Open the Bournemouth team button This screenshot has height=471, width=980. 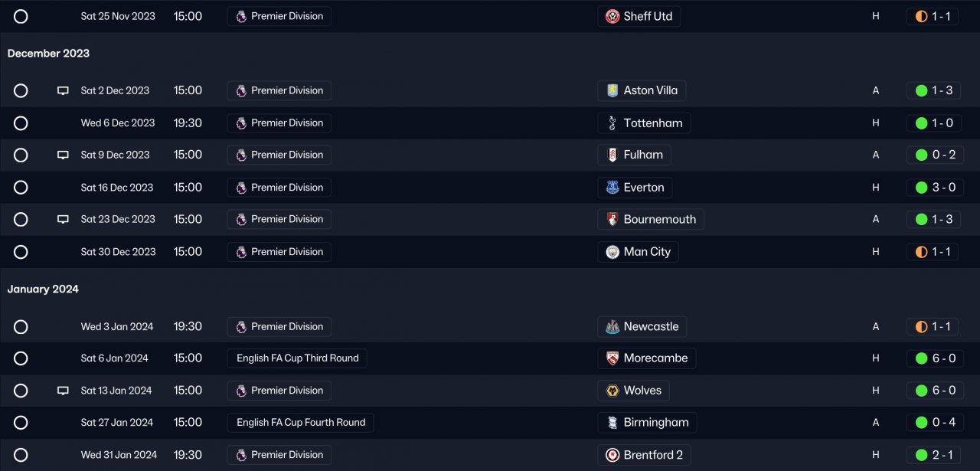[x=651, y=220]
